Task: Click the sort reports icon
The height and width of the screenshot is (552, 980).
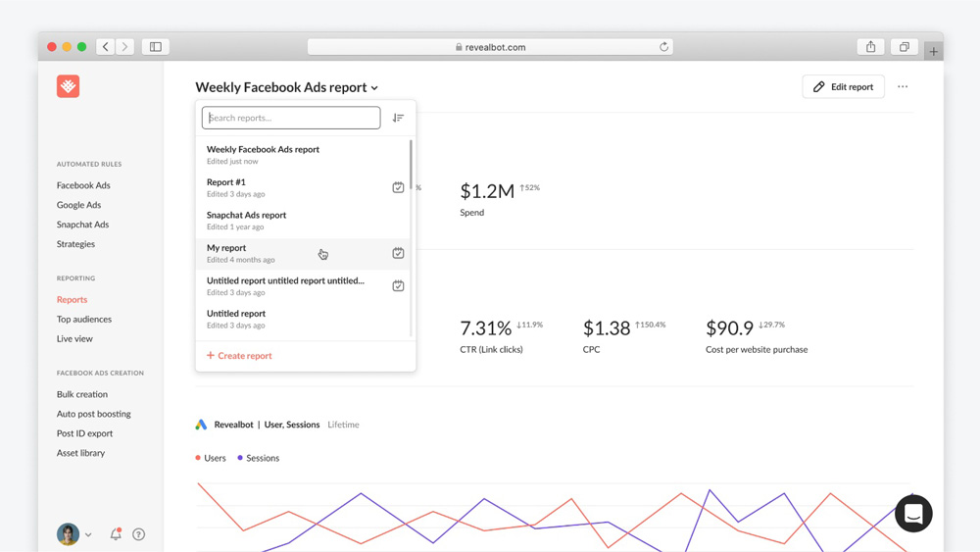Action: click(398, 118)
